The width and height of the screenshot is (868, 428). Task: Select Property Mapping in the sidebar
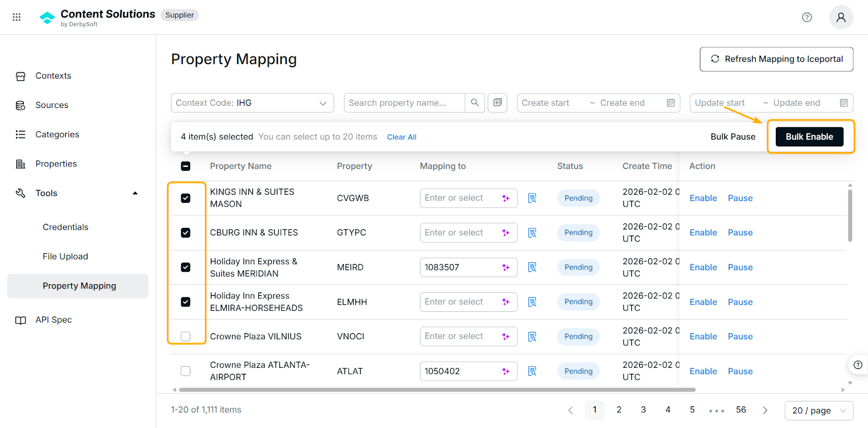[78, 286]
